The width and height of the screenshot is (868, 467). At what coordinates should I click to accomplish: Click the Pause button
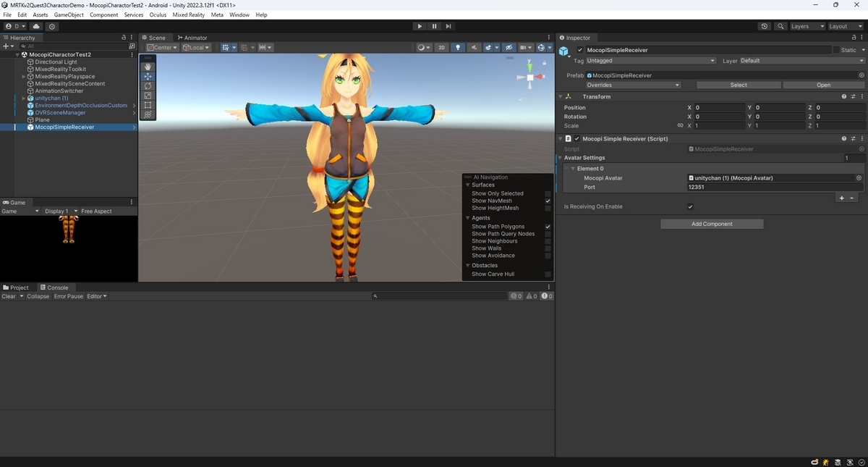(x=434, y=26)
